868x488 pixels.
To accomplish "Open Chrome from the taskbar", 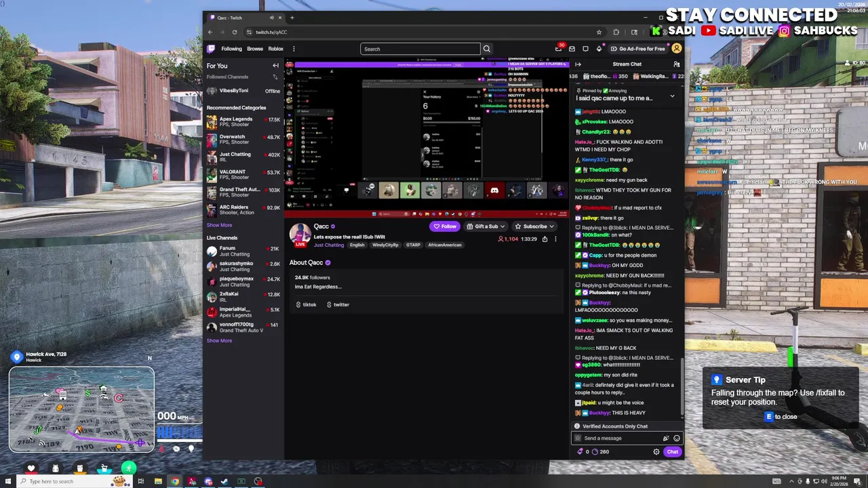I will [175, 481].
